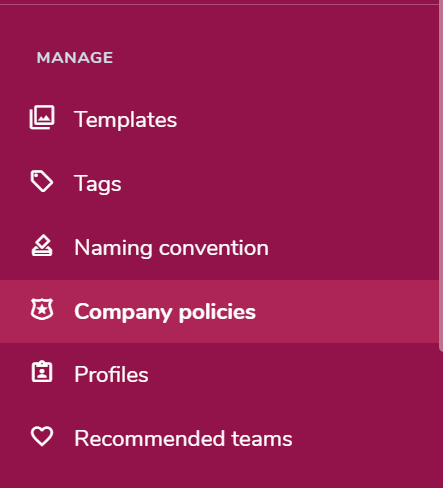Click the Naming convention stamp icon
443x488 pixels.
click(42, 245)
